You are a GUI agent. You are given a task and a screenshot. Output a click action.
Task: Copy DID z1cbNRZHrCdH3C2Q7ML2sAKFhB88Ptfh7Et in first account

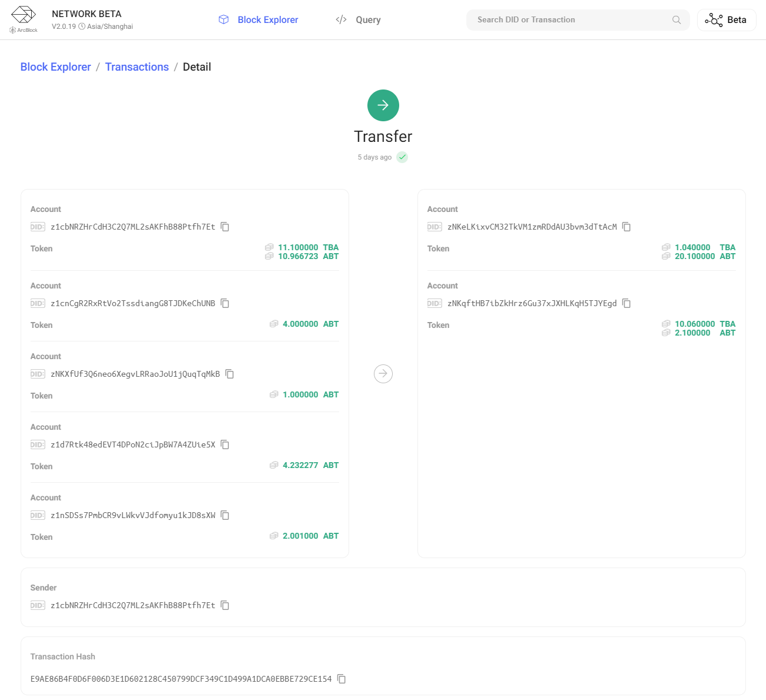pyautogui.click(x=225, y=227)
